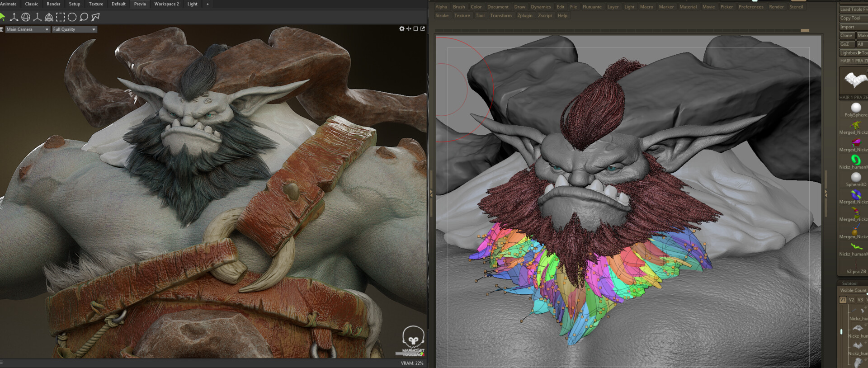The image size is (868, 368).
Task: Open viewport settings gear icon
Action: coord(402,28)
